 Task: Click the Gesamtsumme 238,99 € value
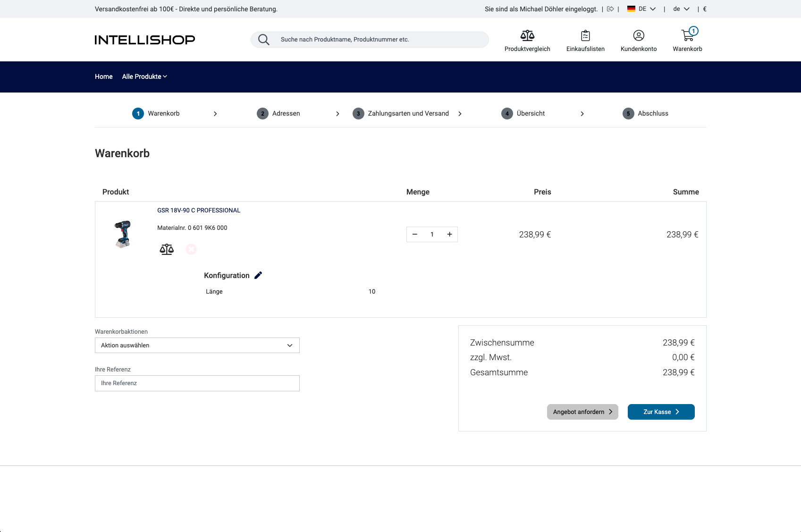tap(678, 372)
